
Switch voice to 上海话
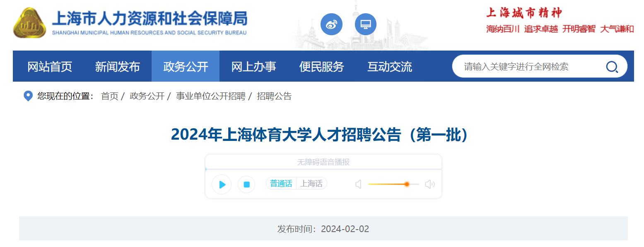click(311, 184)
